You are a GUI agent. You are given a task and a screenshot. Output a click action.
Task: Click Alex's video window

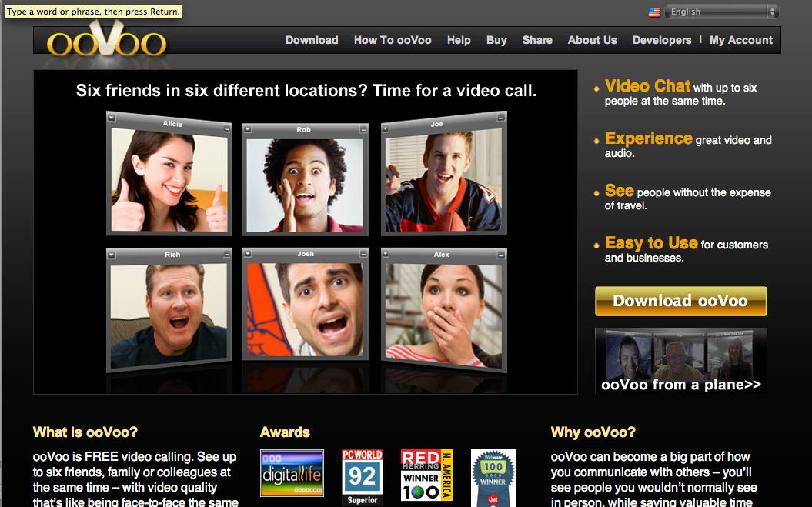444,312
